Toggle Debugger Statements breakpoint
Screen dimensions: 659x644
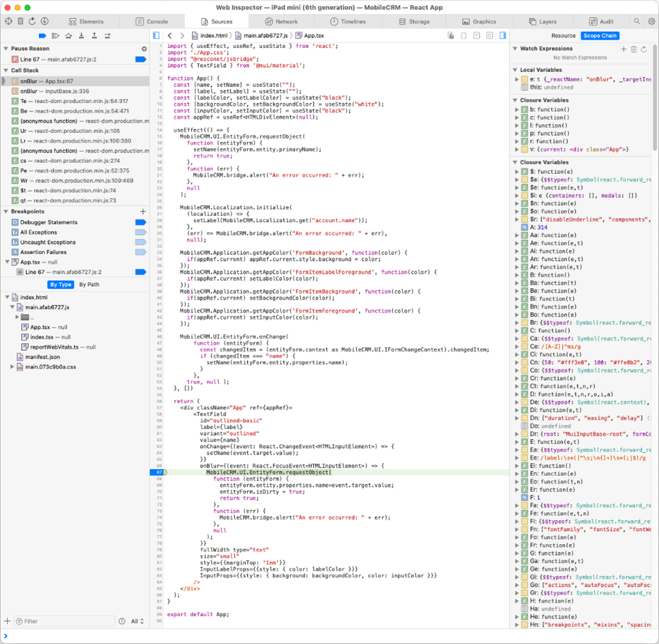(x=140, y=222)
